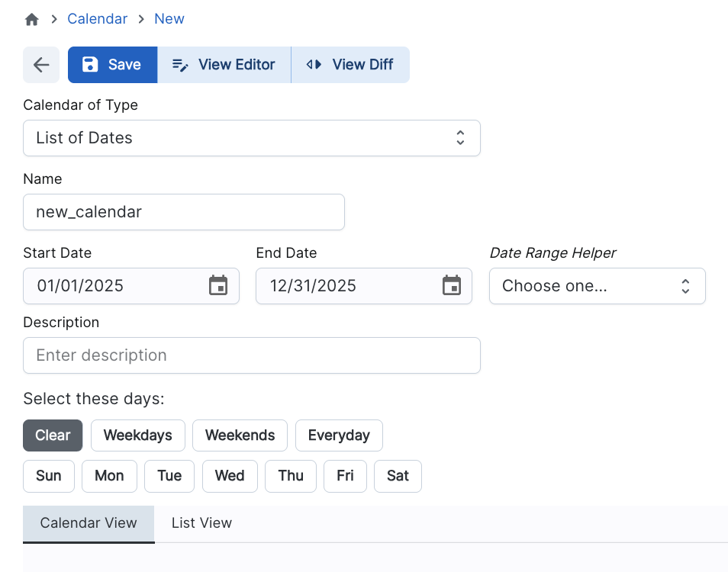Save the new calendar
The width and height of the screenshot is (728, 572).
[112, 65]
